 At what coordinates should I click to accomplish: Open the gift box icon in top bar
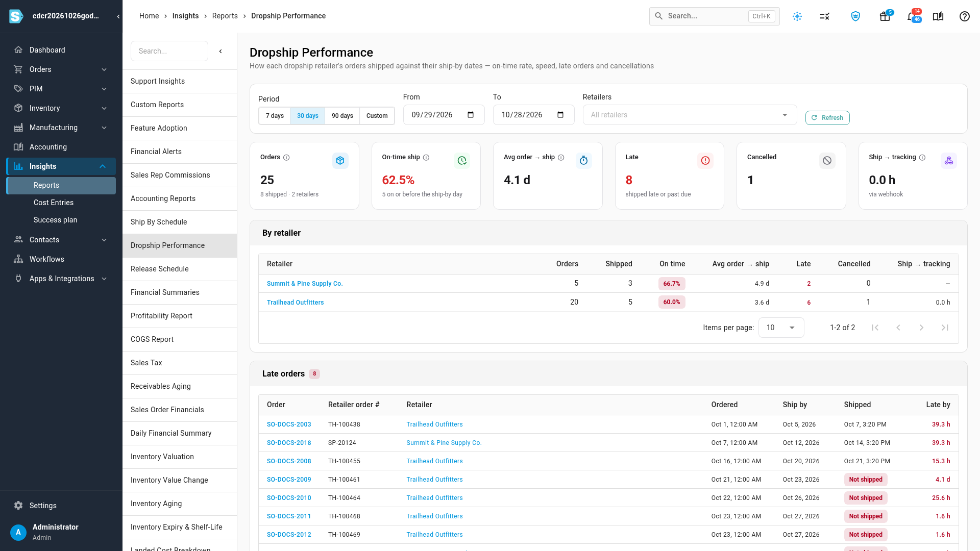(885, 16)
